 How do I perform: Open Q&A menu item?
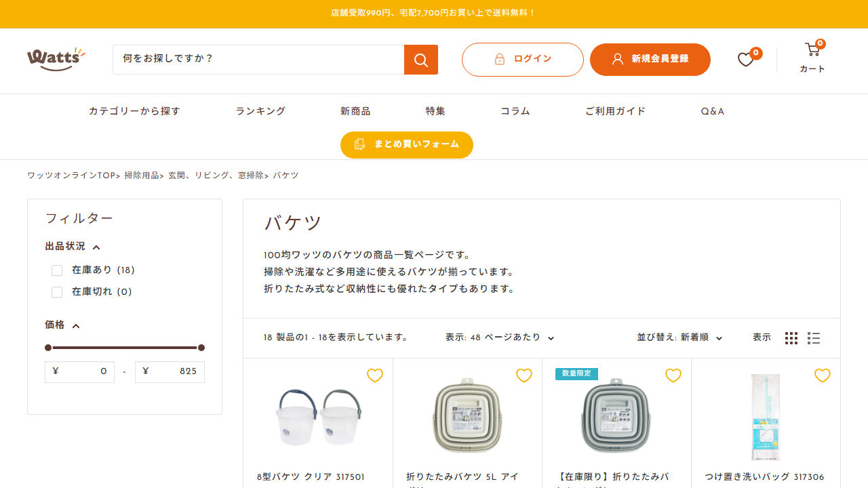coord(713,111)
